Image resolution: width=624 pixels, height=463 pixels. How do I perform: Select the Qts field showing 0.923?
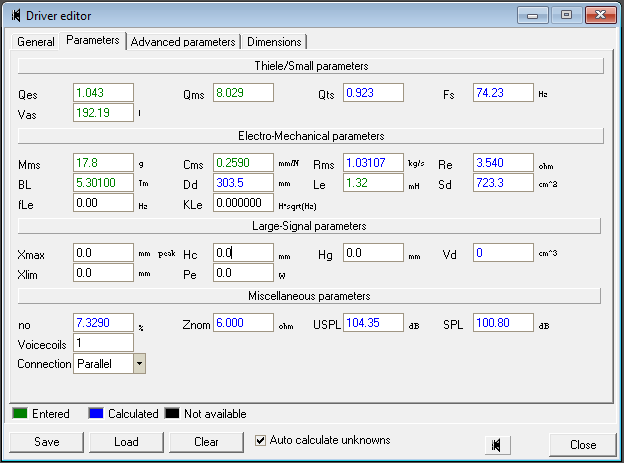[373, 93]
